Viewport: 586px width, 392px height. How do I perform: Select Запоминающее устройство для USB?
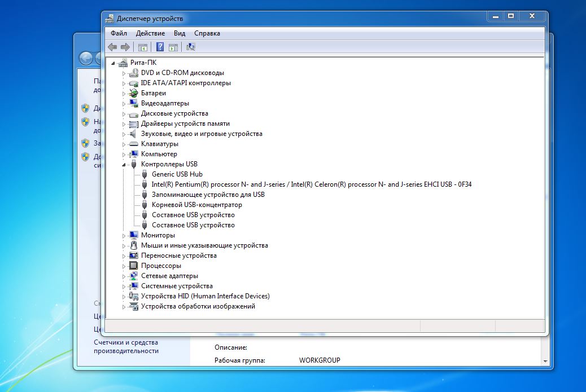(x=208, y=195)
